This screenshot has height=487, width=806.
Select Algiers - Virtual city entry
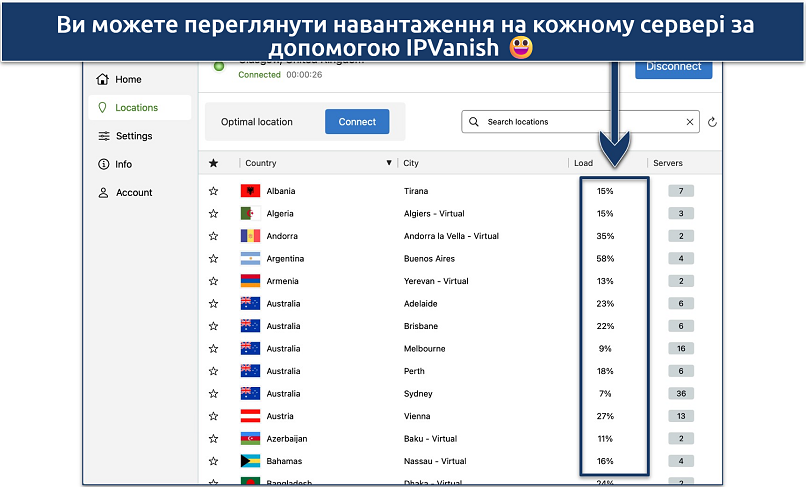pos(434,213)
